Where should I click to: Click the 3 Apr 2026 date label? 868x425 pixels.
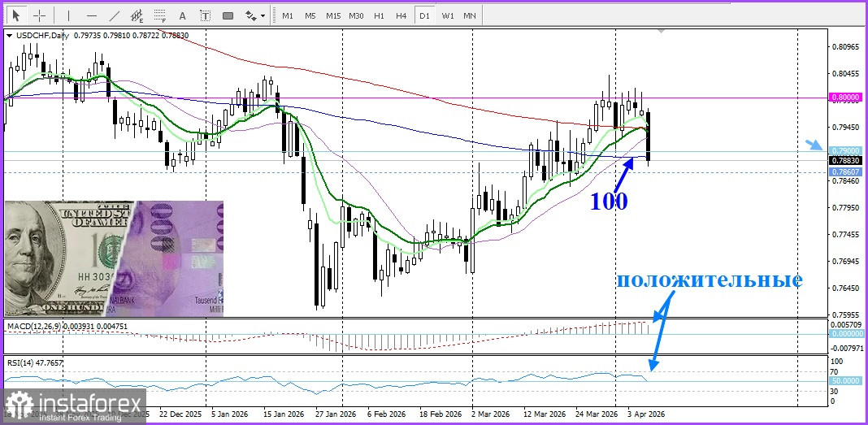646,414
